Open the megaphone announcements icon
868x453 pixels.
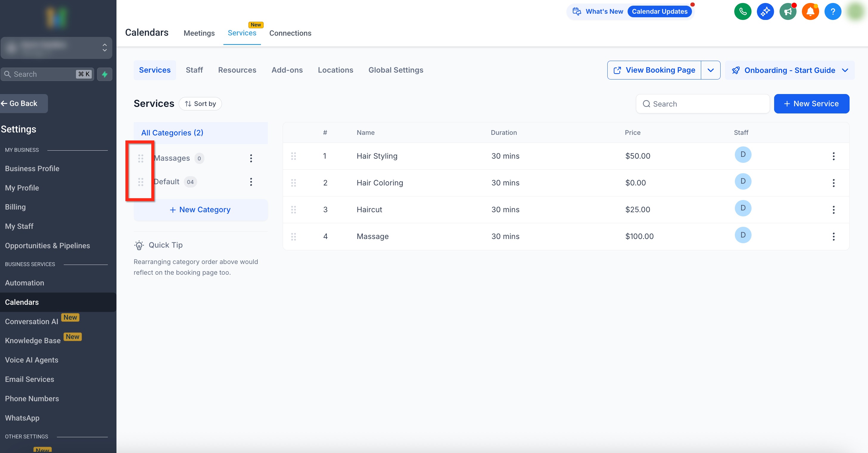pyautogui.click(x=788, y=12)
